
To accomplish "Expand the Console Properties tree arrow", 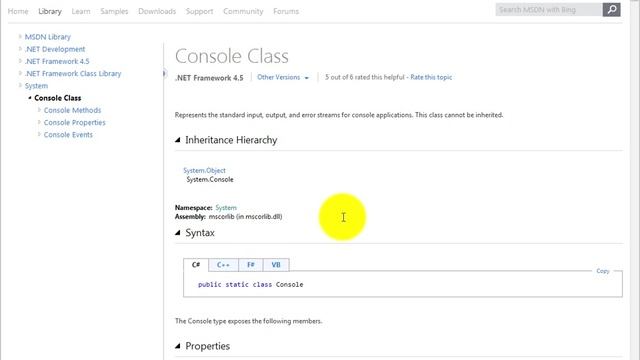I will (x=39, y=122).
